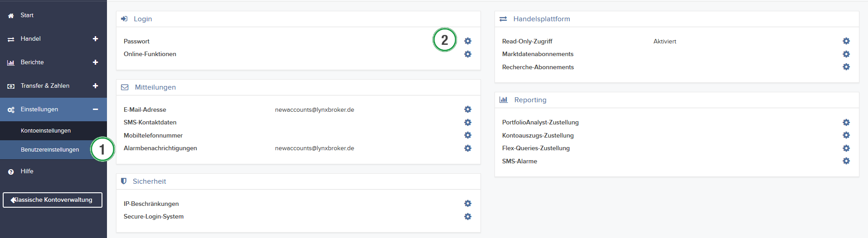Open Secure-Login-System gear settings
The image size is (868, 238).
pyautogui.click(x=468, y=216)
